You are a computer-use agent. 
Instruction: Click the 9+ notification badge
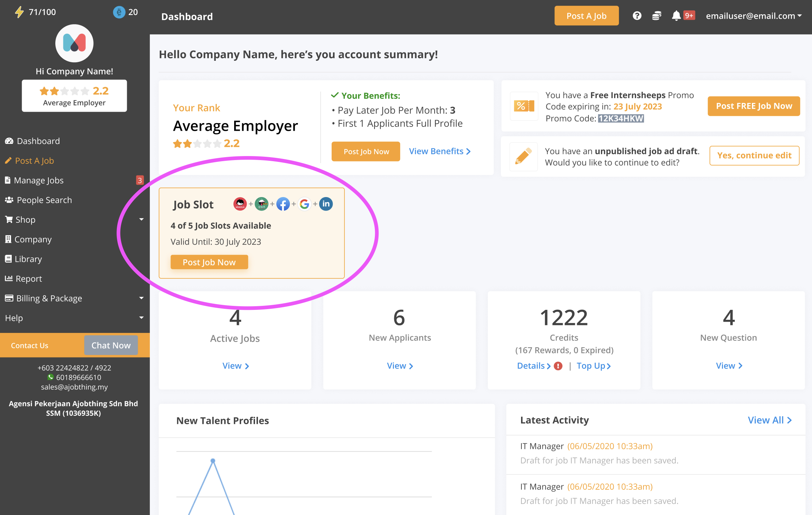tap(689, 15)
